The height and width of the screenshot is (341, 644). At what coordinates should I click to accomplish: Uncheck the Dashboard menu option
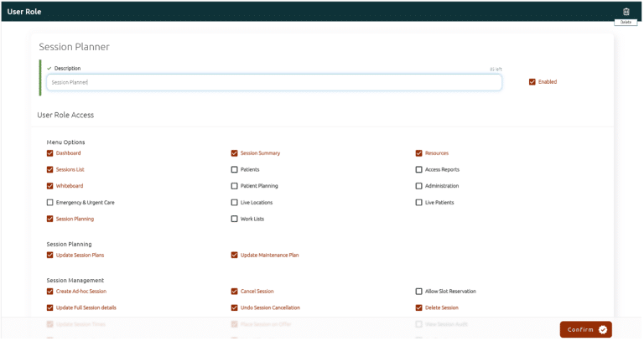click(x=50, y=153)
